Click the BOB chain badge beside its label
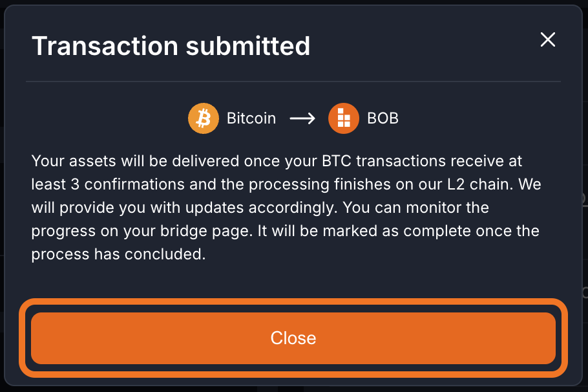The width and height of the screenshot is (588, 392). pos(343,118)
